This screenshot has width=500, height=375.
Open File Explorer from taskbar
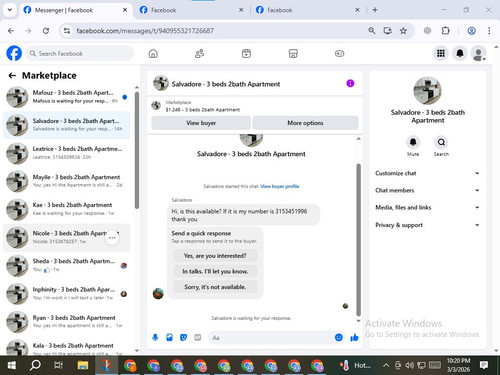pos(83,365)
